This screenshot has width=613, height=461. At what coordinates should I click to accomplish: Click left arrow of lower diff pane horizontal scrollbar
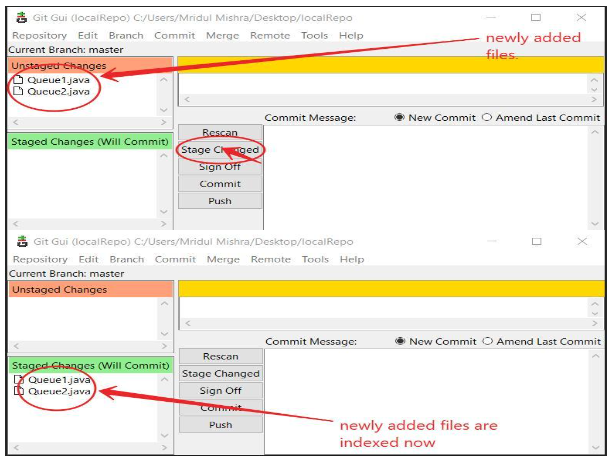pyautogui.click(x=188, y=323)
